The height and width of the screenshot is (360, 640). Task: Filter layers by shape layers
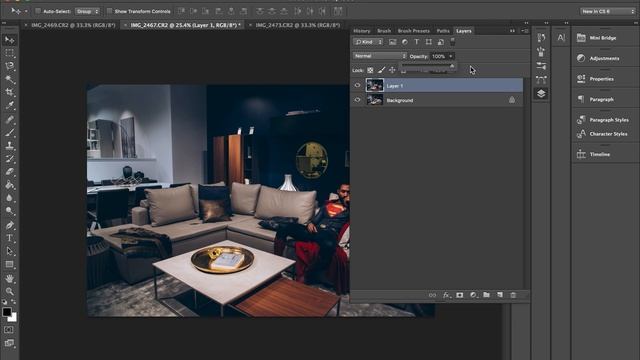429,42
